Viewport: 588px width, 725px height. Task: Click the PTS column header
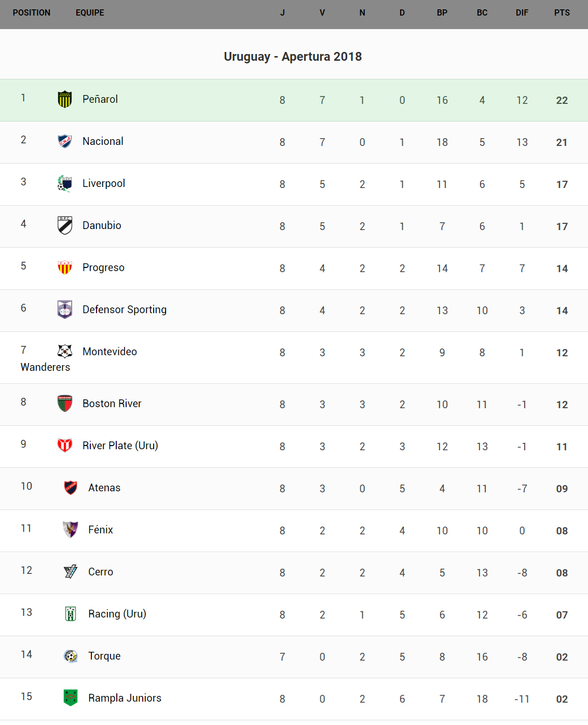point(562,13)
